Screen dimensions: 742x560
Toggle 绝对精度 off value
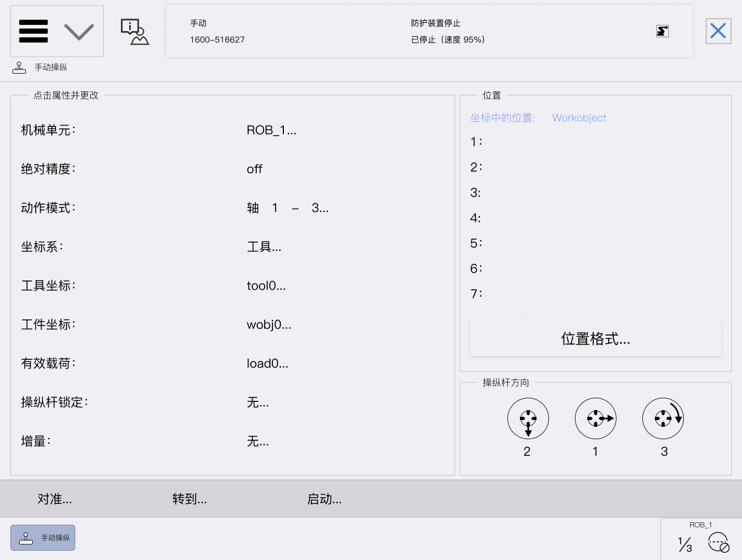tap(254, 169)
